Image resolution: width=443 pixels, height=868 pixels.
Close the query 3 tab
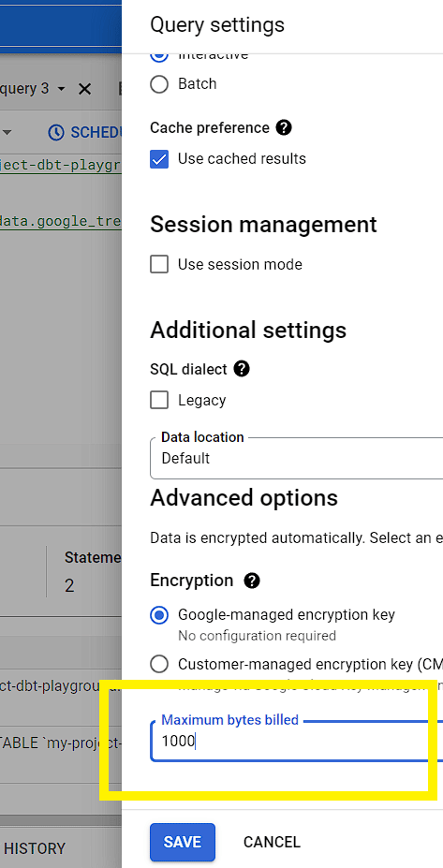click(84, 89)
